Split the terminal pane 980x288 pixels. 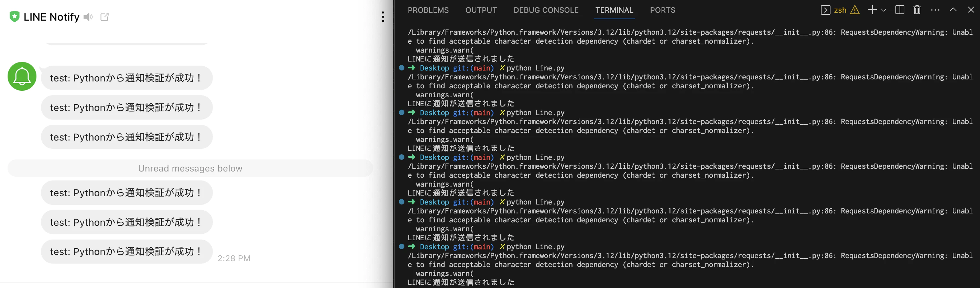tap(900, 10)
